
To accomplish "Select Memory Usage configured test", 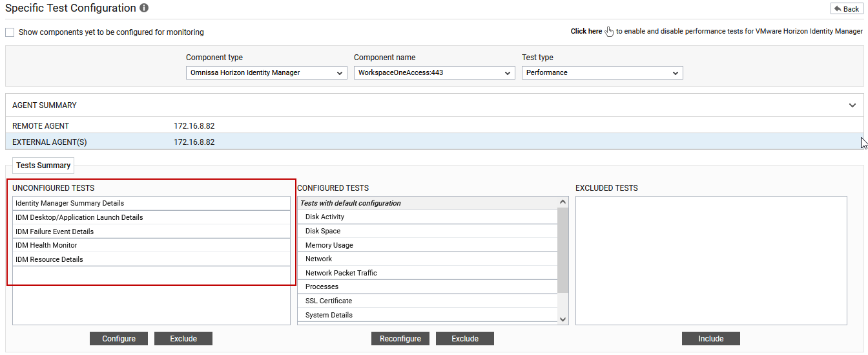I will point(428,245).
